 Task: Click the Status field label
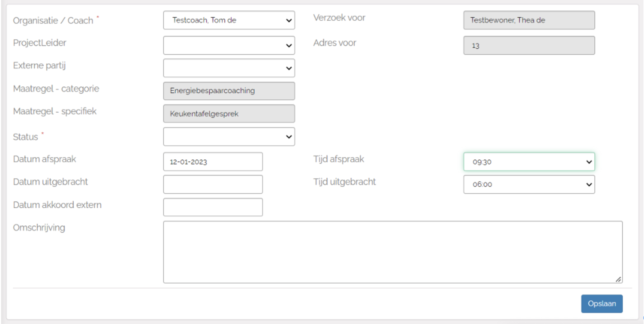(x=26, y=137)
